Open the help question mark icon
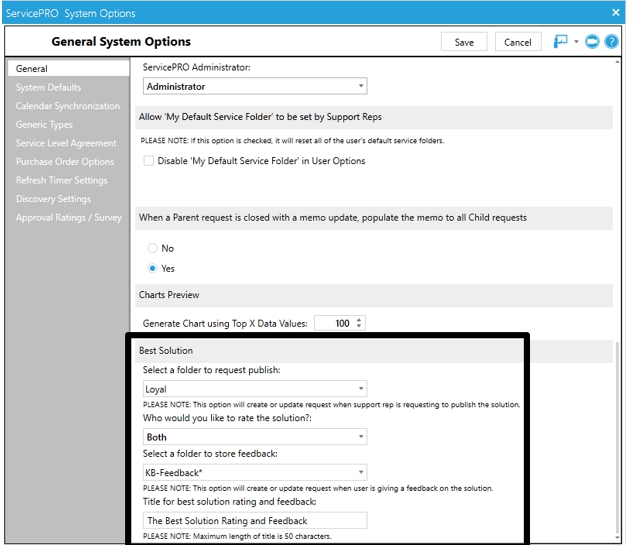The image size is (626, 545). (x=611, y=41)
